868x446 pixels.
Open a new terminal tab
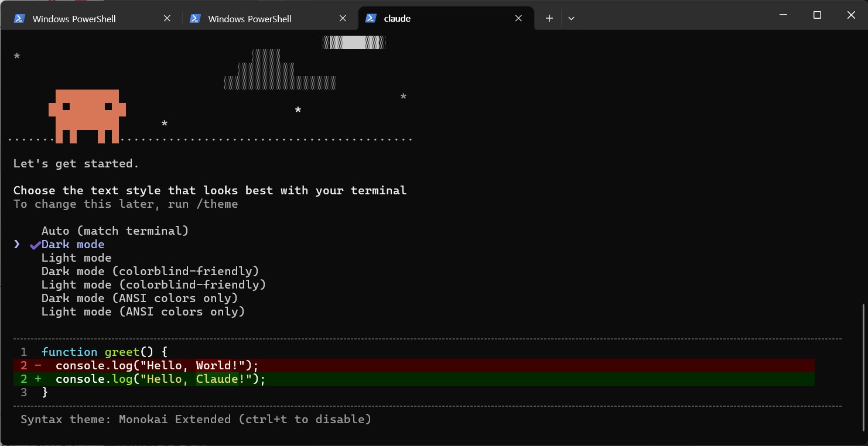click(x=549, y=19)
